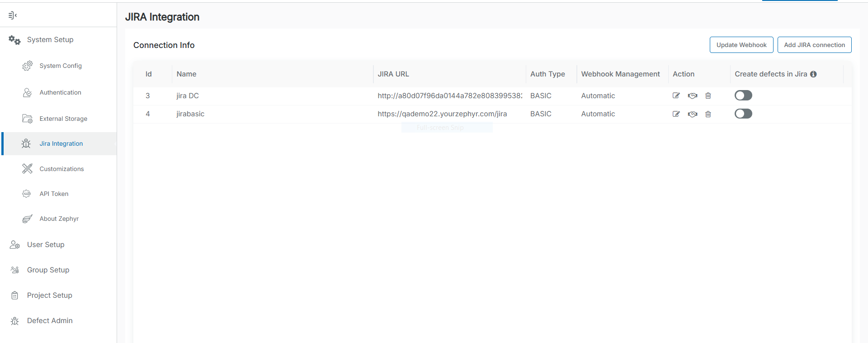Test connection handshake icon for jira DC
Screen dimensions: 868x343
click(692, 95)
